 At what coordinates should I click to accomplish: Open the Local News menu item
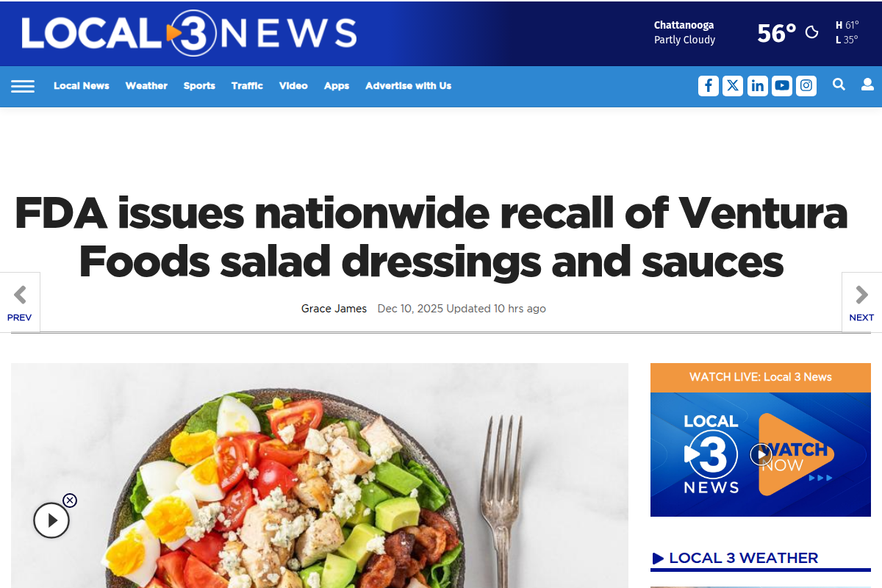point(82,86)
